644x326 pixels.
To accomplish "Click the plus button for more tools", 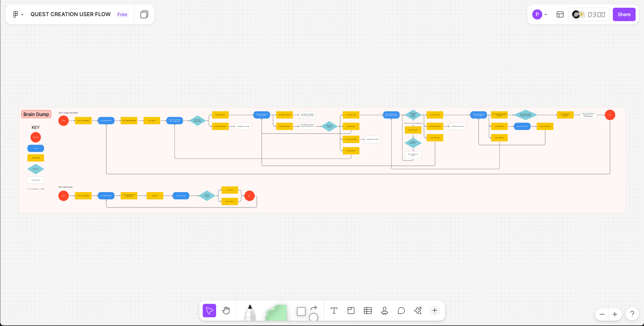I will [435, 311].
